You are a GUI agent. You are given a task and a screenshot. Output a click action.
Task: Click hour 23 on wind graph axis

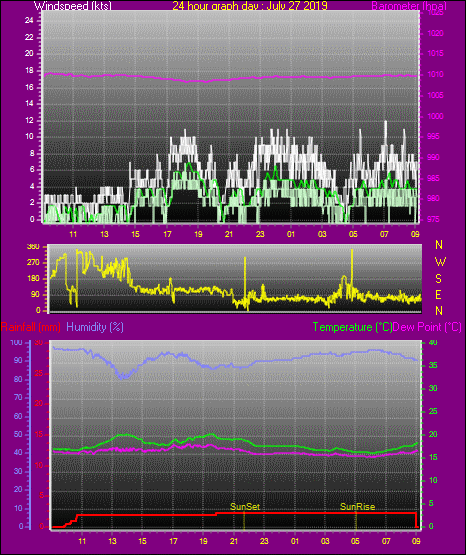260,234
